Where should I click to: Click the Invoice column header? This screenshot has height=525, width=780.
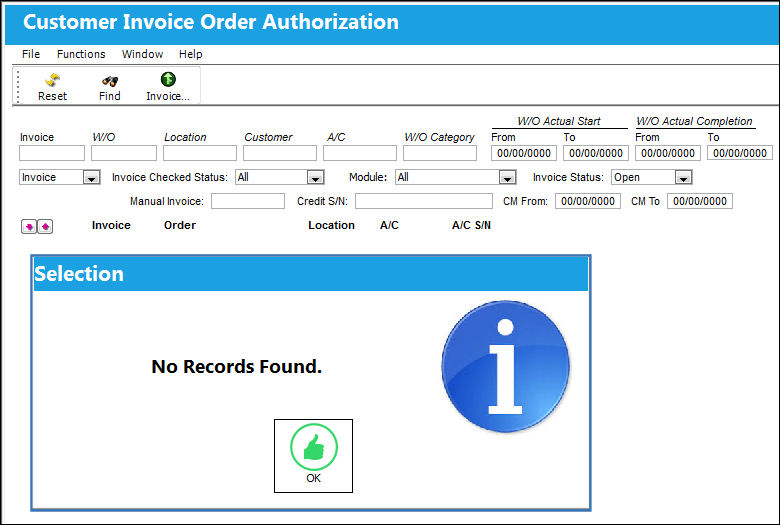[x=111, y=225]
